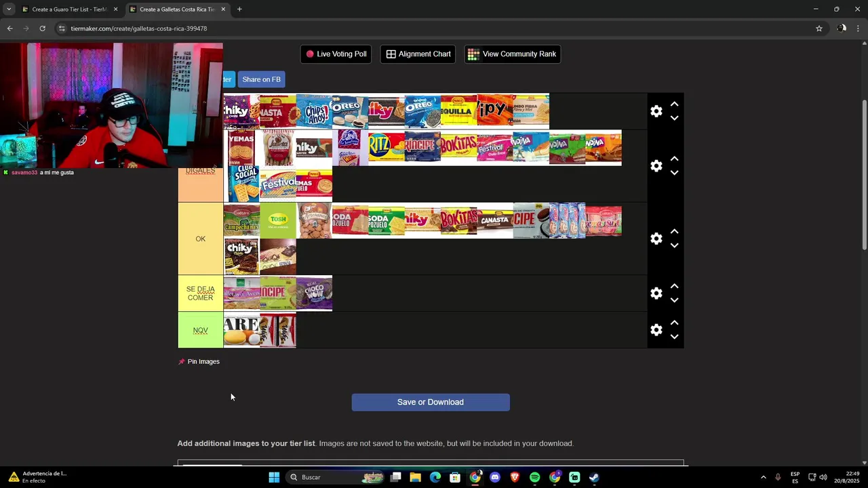868x488 pixels.
Task: Select the Chips Ahoy cookie image
Action: tap(314, 111)
